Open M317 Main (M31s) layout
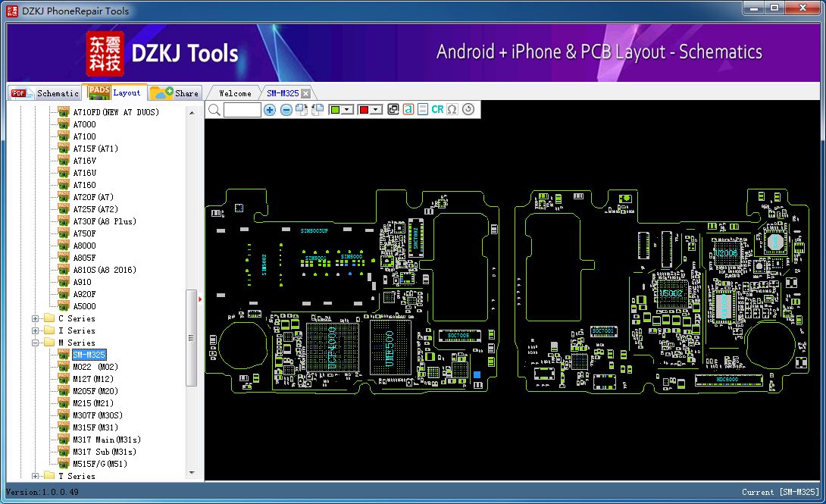Screen dimensions: 826x504 coord(106,440)
